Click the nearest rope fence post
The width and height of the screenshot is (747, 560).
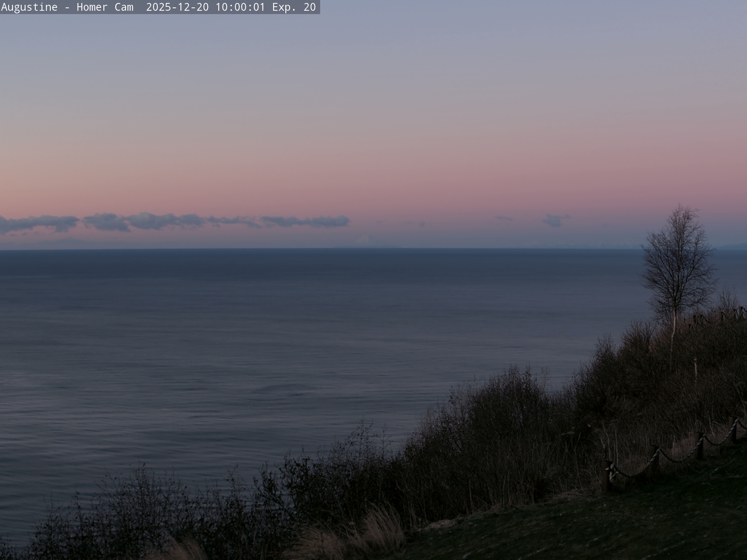tap(606, 476)
